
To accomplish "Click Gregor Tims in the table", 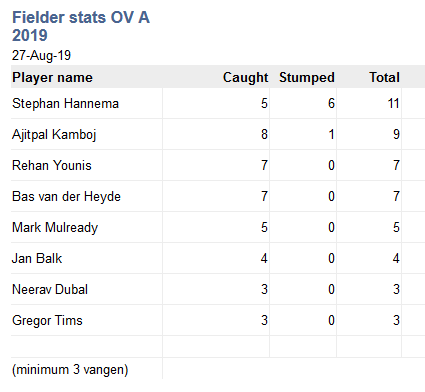I will coord(47,321).
